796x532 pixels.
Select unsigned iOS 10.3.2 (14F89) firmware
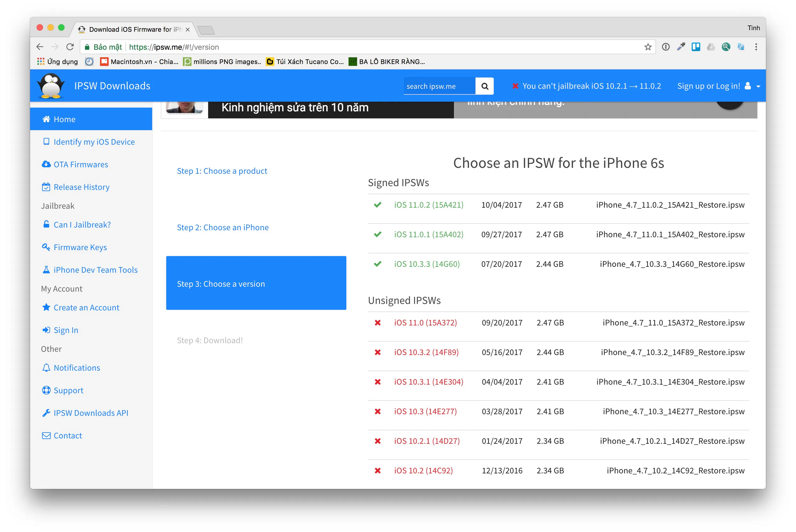coord(426,352)
